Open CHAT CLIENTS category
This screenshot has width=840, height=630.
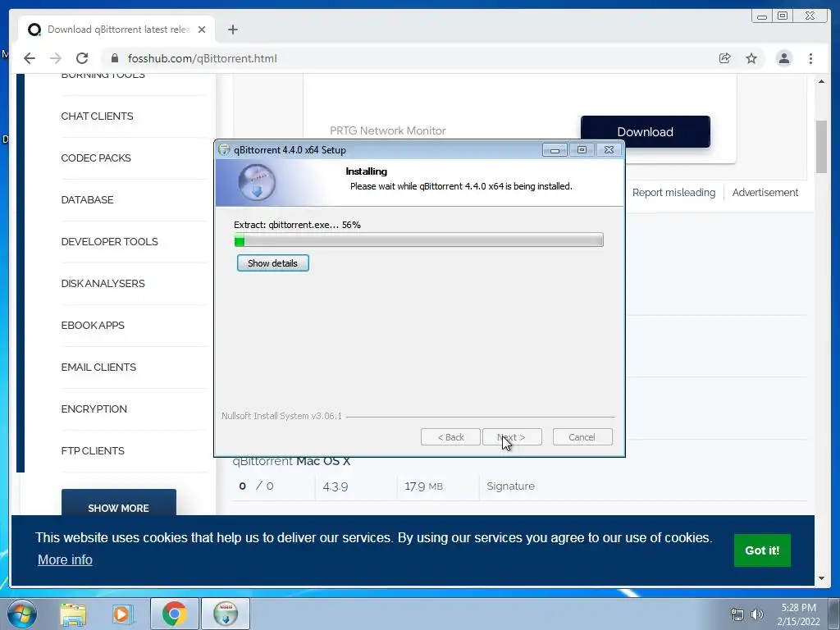point(97,116)
